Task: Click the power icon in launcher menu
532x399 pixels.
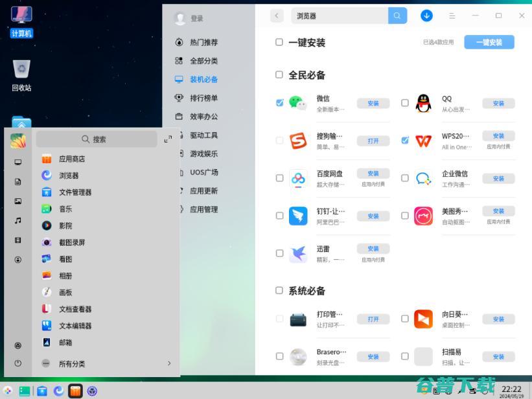Action: point(17,363)
